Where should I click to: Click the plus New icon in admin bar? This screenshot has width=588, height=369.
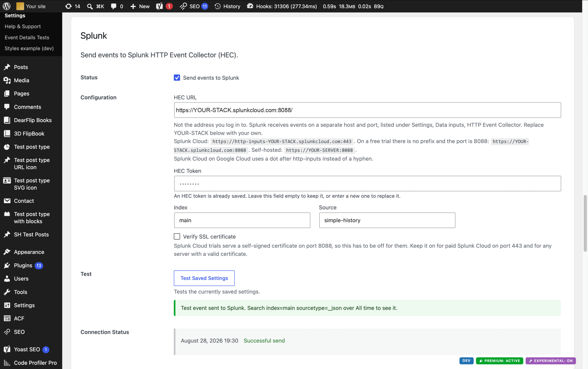133,6
